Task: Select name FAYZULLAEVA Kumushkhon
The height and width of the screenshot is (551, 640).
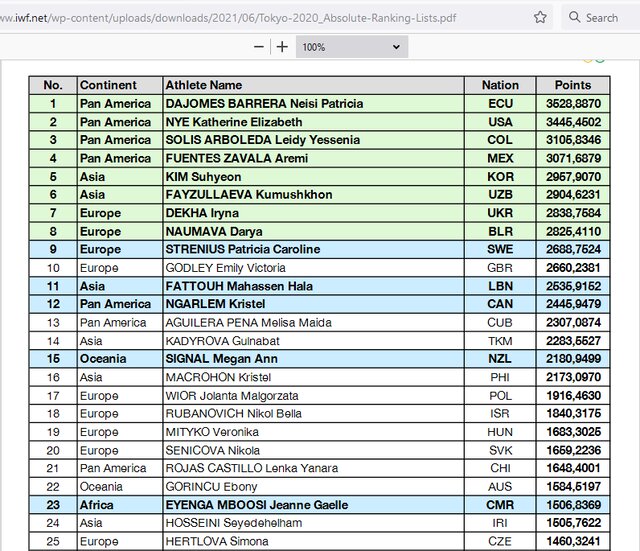Action: tap(249, 195)
